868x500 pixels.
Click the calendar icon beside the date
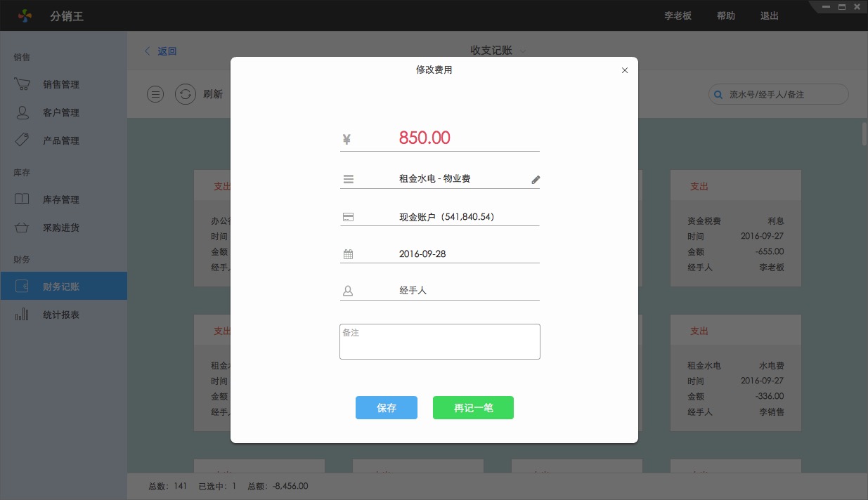(x=348, y=254)
